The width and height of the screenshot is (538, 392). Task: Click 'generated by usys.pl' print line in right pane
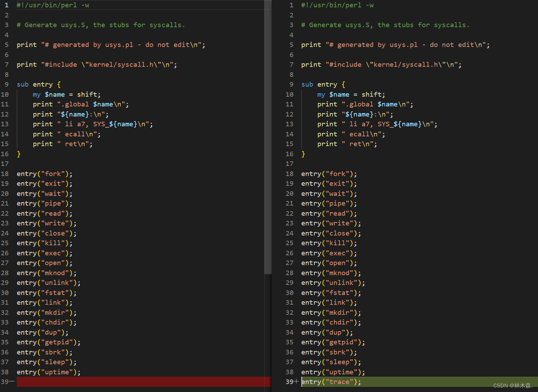(x=396, y=45)
